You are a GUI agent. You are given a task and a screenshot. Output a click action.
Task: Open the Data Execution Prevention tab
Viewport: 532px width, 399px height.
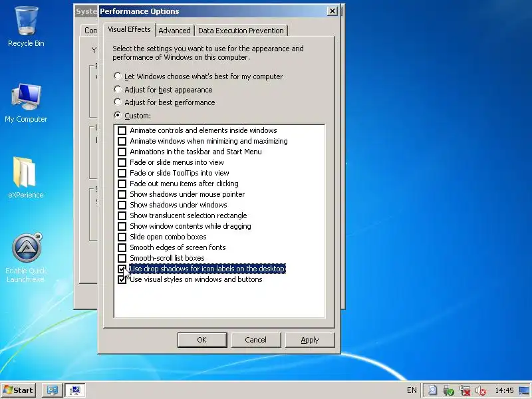tap(241, 31)
